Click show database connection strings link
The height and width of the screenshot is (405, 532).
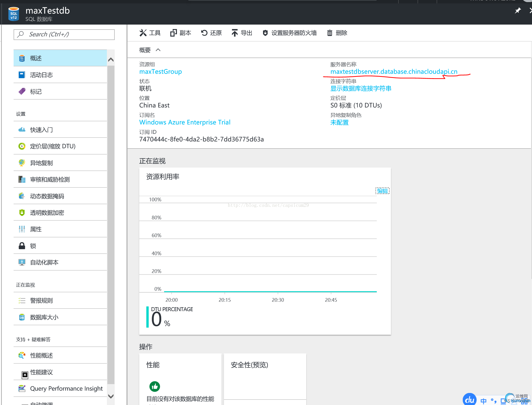pos(361,89)
